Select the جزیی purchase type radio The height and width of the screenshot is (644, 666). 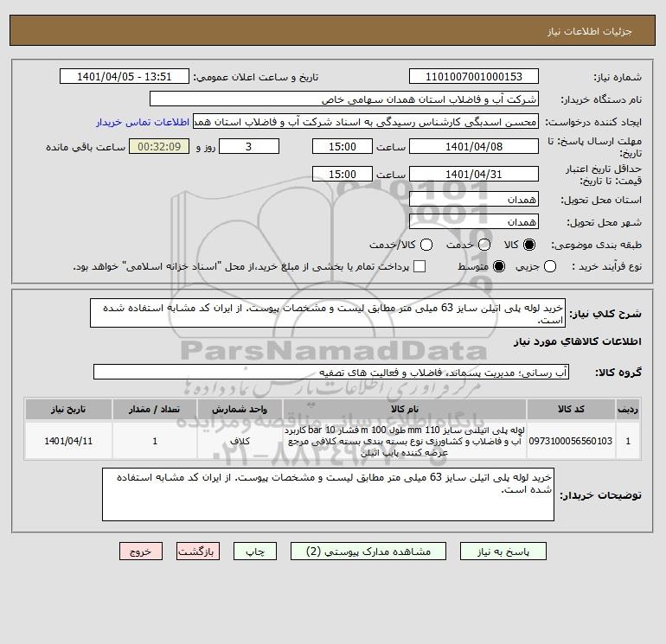(550, 266)
